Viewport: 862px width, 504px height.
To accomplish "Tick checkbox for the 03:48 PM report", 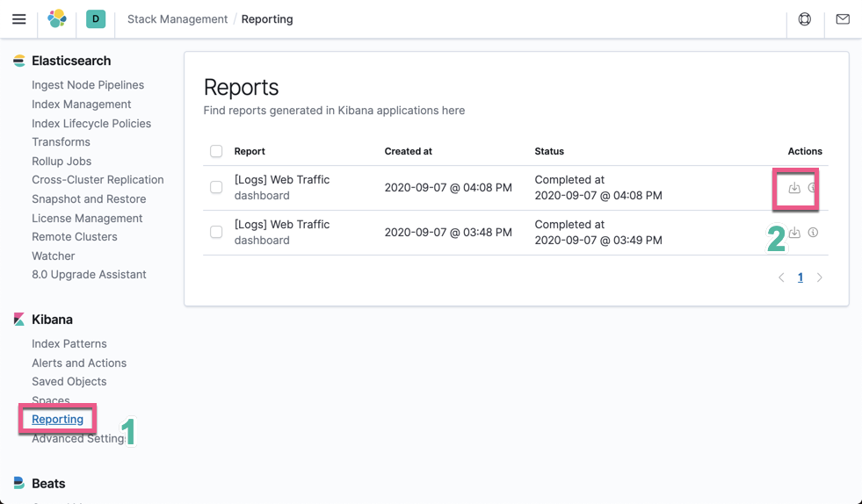I will click(x=216, y=232).
